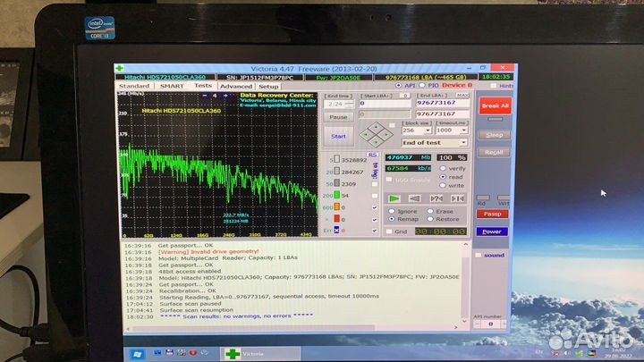The height and width of the screenshot is (362, 644).
Task: Click the graph zoom arrow next to 4
Action: [x=225, y=96]
